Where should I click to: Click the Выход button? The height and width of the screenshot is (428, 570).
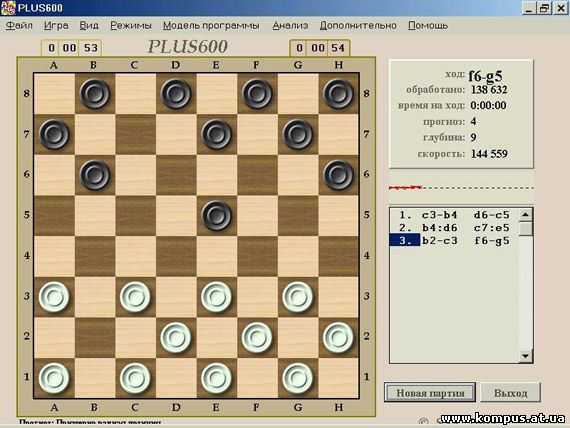[x=510, y=393]
